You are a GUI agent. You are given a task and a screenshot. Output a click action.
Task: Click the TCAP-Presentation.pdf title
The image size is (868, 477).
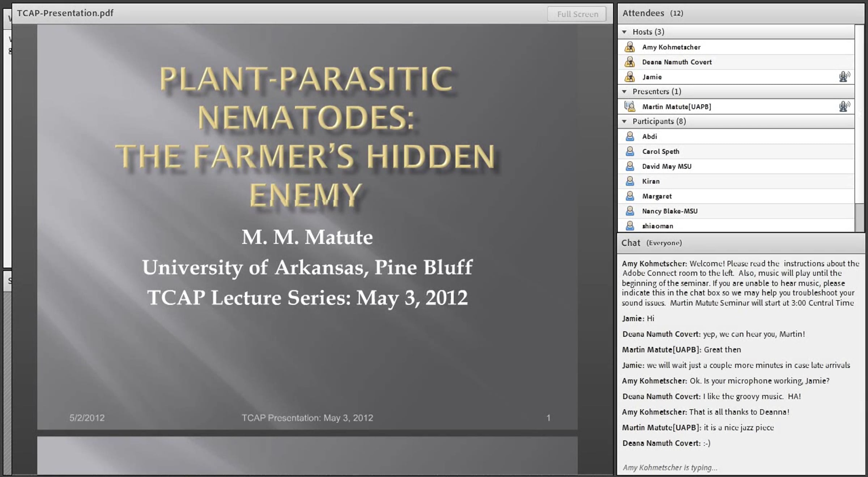click(x=65, y=13)
